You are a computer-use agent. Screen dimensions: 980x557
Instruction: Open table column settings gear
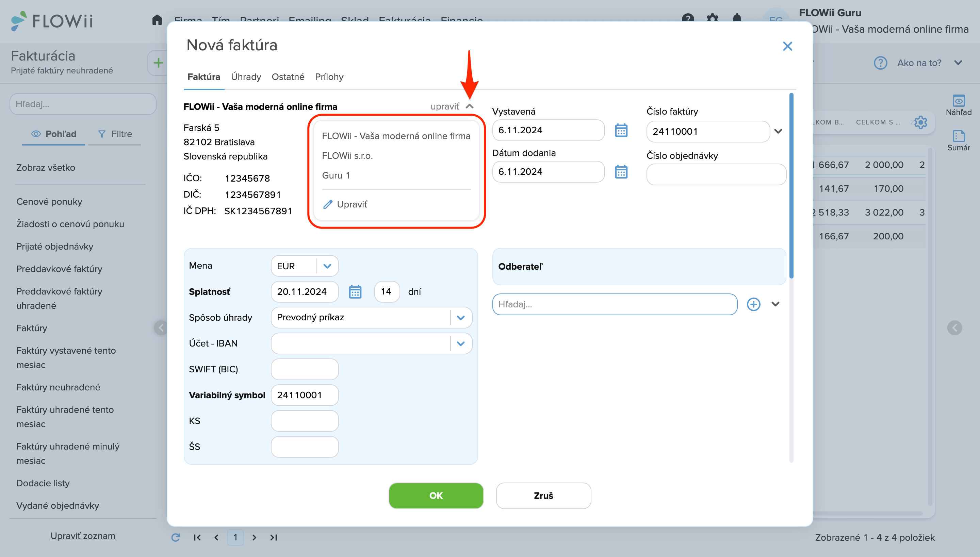click(921, 122)
